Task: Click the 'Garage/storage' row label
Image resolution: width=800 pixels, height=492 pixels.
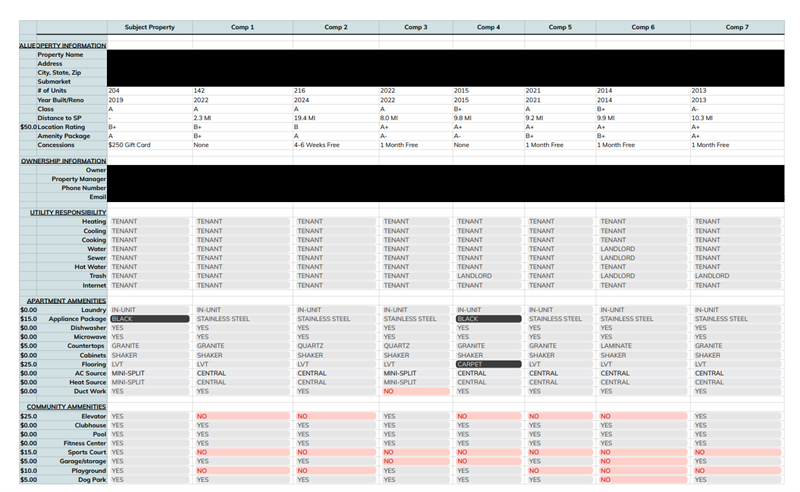Action: point(83,461)
